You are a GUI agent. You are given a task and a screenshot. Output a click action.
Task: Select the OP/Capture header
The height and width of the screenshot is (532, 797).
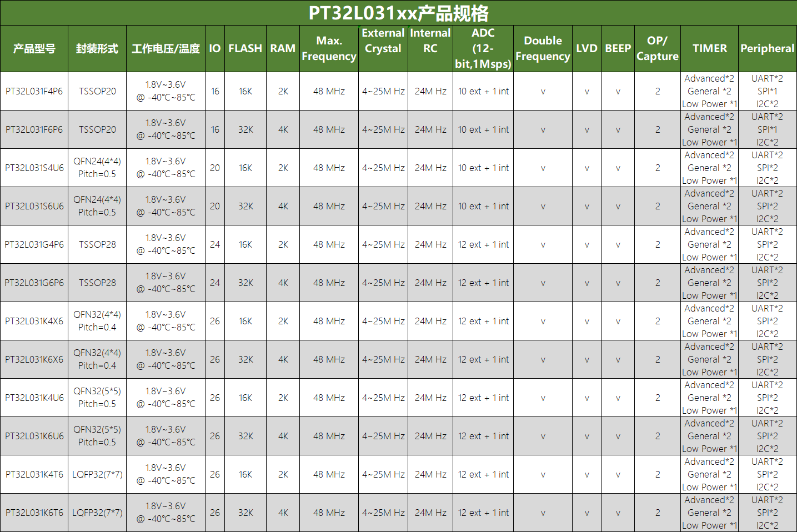(x=658, y=48)
